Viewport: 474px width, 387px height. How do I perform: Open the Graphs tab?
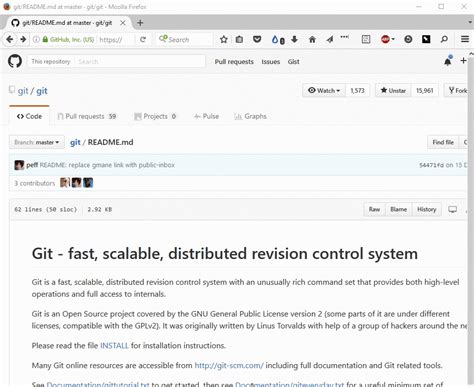pos(250,116)
